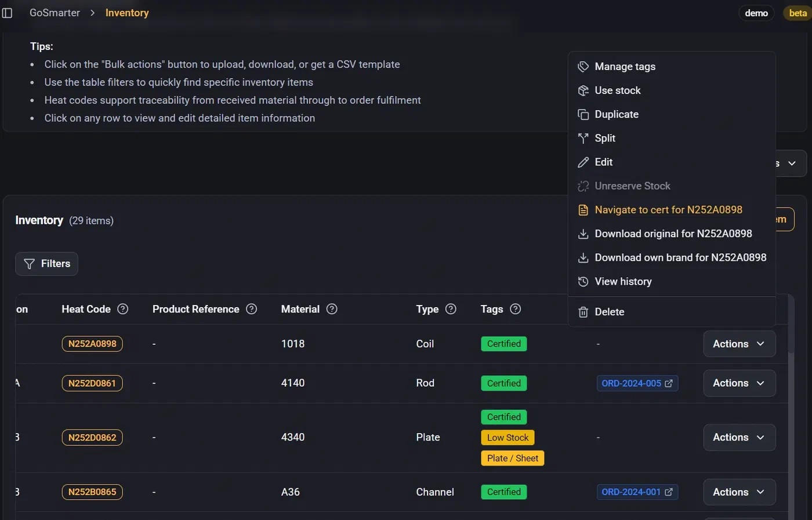Click the download icon for own brand
The height and width of the screenshot is (520, 812).
[x=583, y=258]
